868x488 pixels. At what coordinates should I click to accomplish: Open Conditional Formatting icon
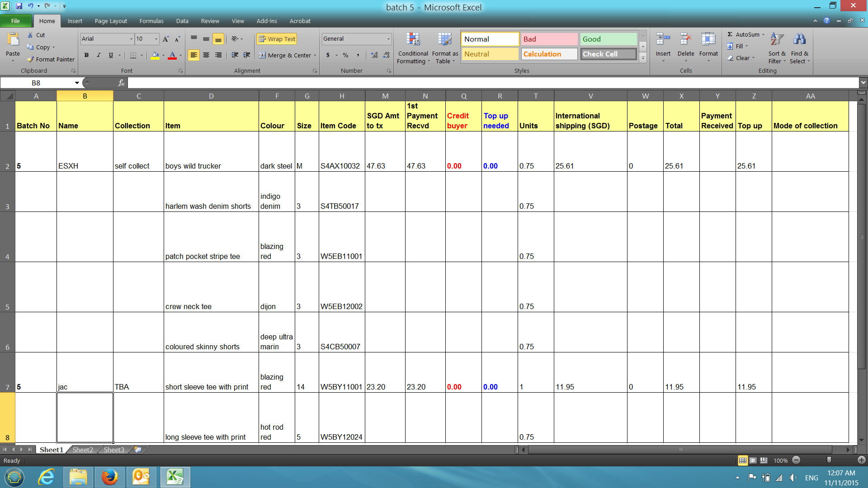coord(413,39)
